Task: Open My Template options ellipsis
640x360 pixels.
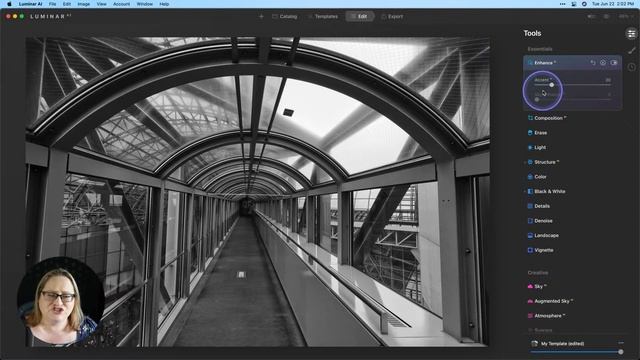Action: (621, 343)
